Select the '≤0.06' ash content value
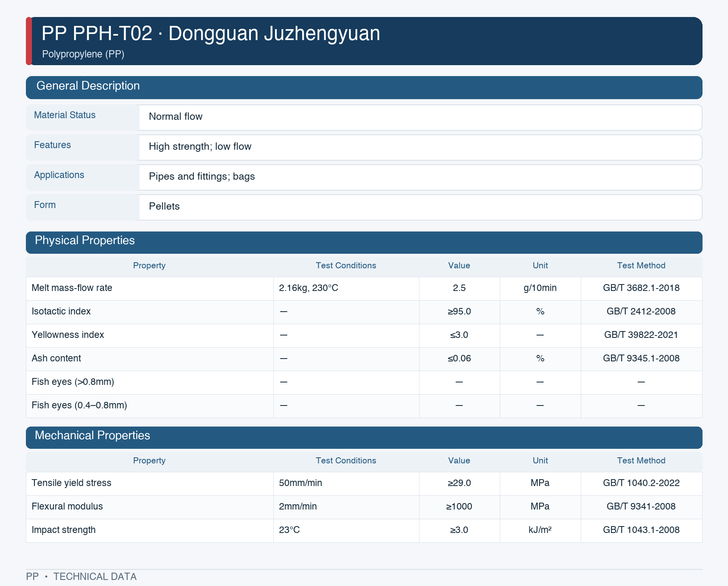 (x=459, y=358)
